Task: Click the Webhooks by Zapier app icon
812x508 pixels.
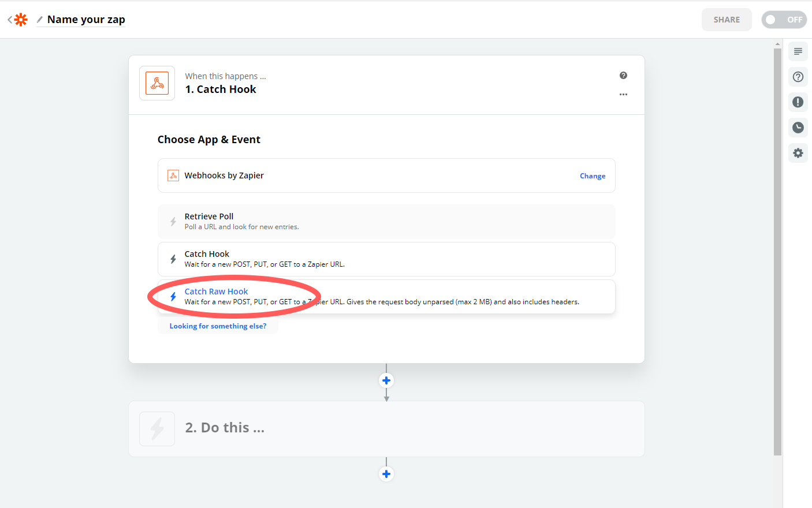Action: tap(173, 175)
